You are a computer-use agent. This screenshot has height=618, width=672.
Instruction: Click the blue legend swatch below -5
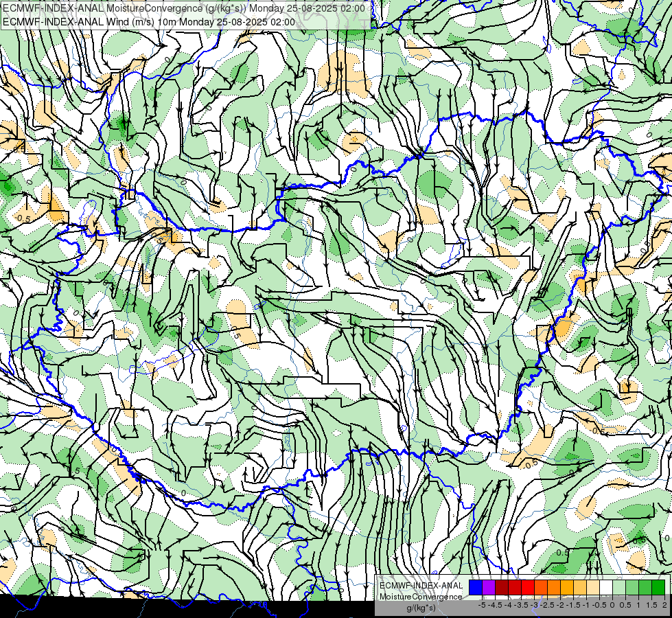click(x=476, y=588)
